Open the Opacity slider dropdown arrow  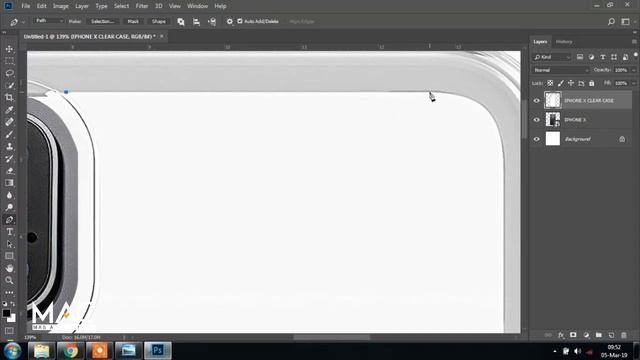633,70
